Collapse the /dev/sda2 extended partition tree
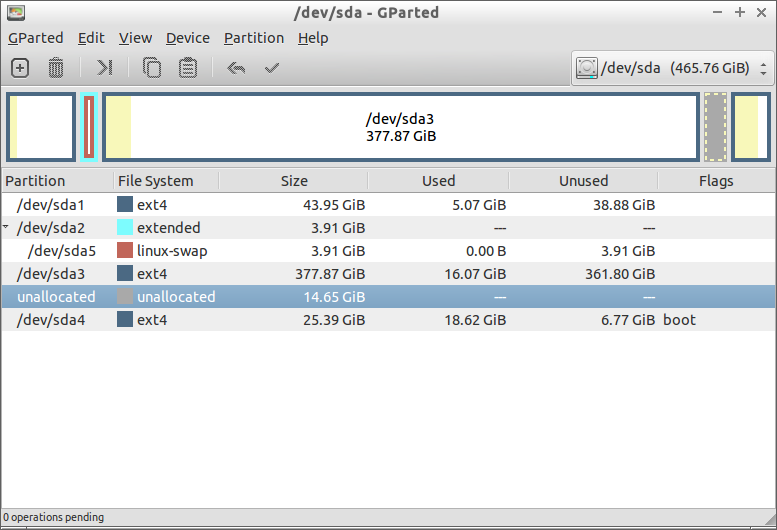Viewport: 777px width, 530px height. [x=6, y=227]
